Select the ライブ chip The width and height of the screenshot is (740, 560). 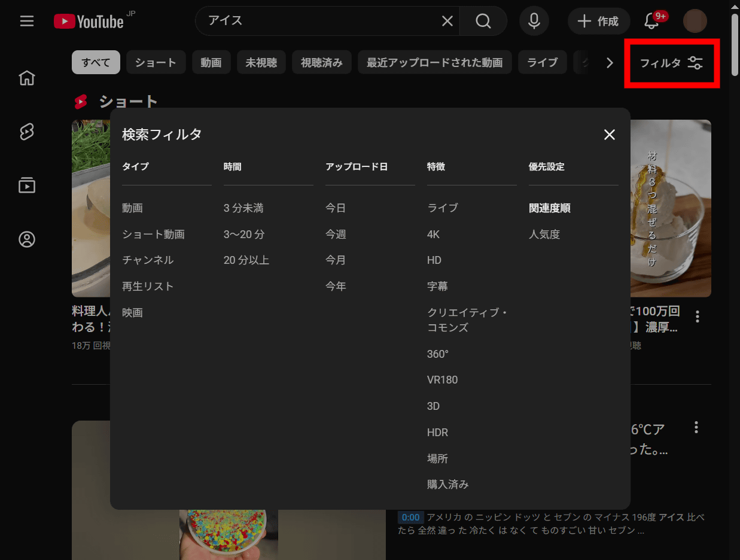(543, 62)
